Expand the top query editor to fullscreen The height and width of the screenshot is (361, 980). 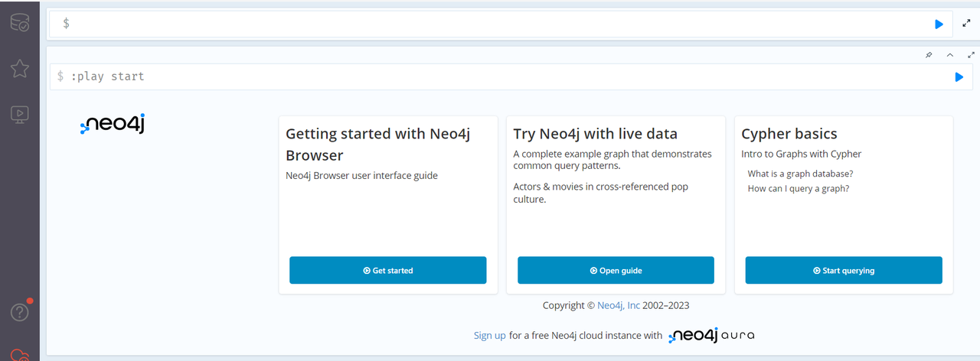click(966, 24)
